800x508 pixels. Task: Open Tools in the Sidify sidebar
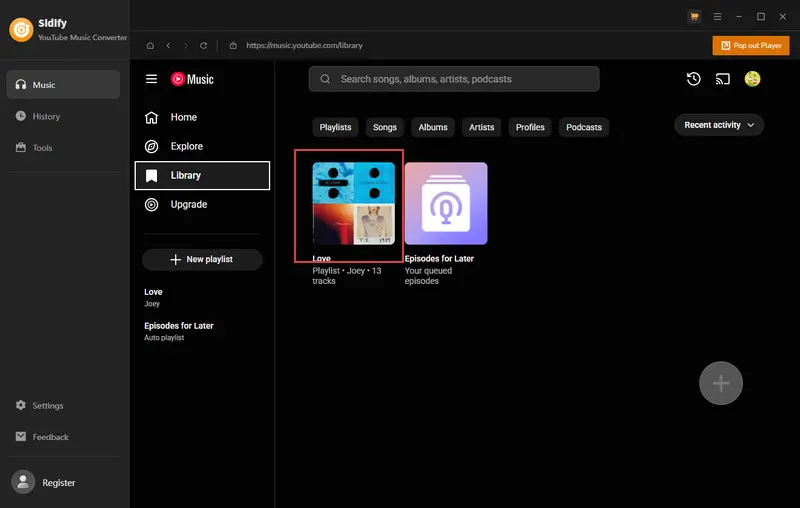coord(63,148)
